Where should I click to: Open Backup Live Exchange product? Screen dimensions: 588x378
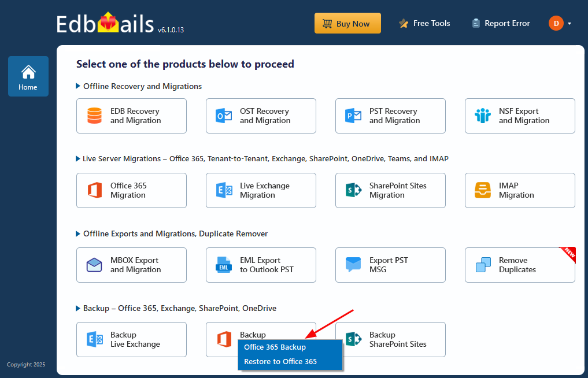(x=131, y=339)
